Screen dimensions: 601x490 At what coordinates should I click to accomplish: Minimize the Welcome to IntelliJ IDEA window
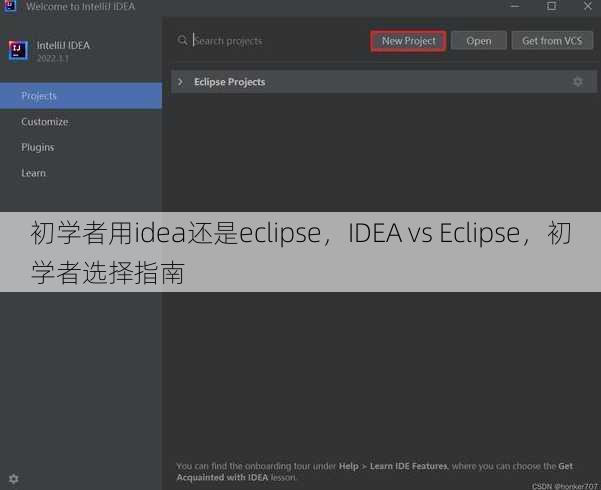click(x=515, y=6)
